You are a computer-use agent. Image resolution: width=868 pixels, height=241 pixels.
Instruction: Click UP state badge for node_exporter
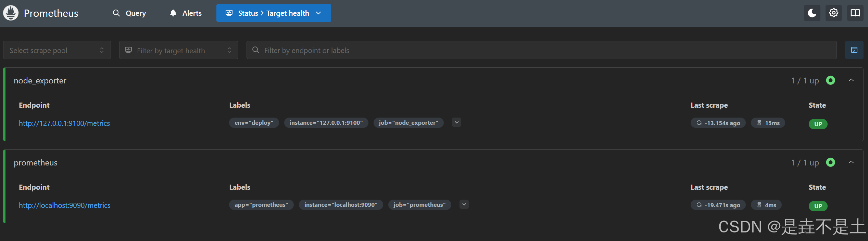[818, 124]
